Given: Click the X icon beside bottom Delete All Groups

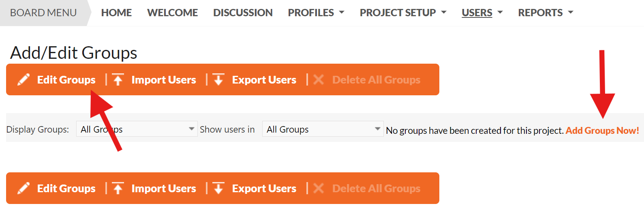Looking at the screenshot, I should [319, 188].
